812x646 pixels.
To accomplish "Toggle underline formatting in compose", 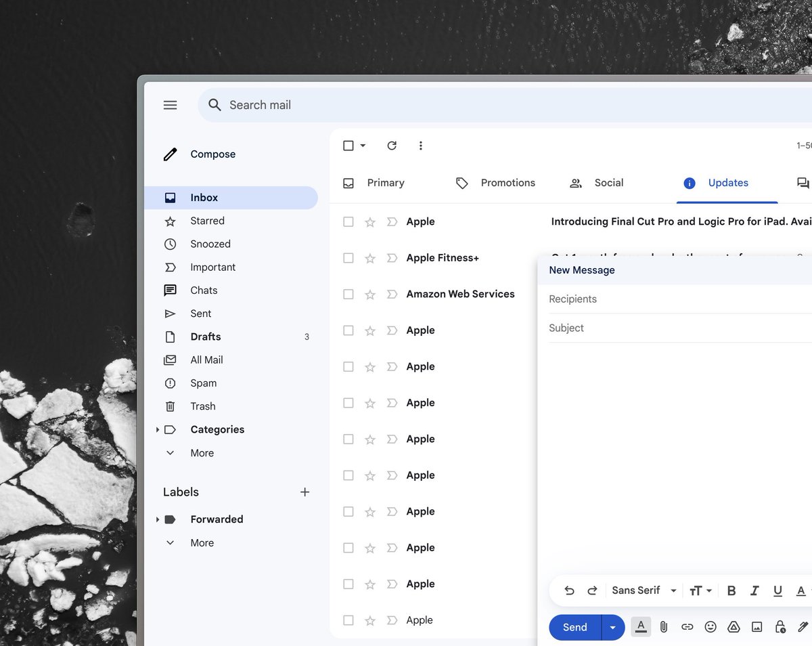I will [x=777, y=590].
